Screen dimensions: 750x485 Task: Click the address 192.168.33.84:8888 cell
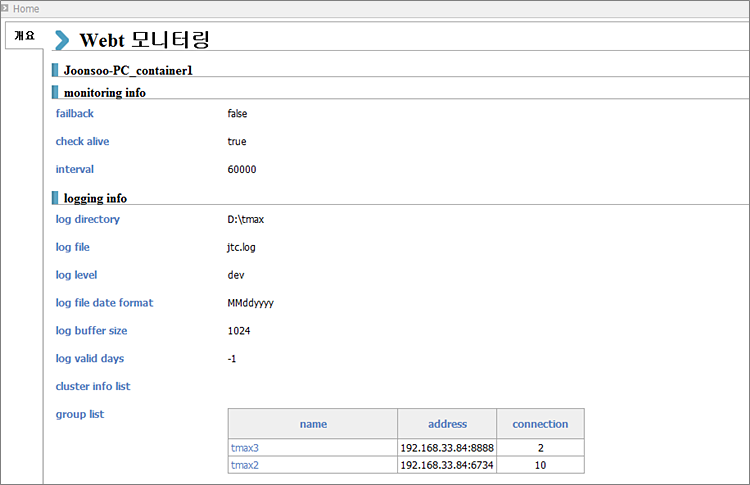coord(447,448)
